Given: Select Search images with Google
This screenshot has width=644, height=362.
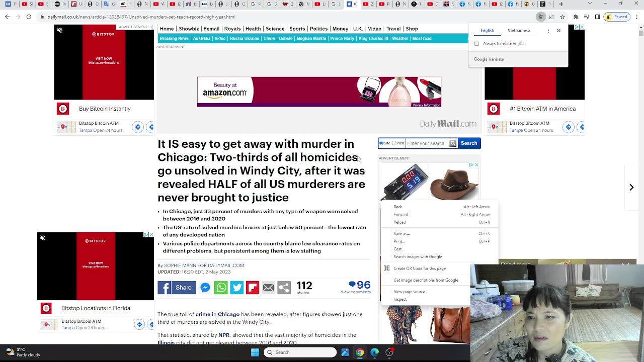Looking at the screenshot, I should point(440,257).
